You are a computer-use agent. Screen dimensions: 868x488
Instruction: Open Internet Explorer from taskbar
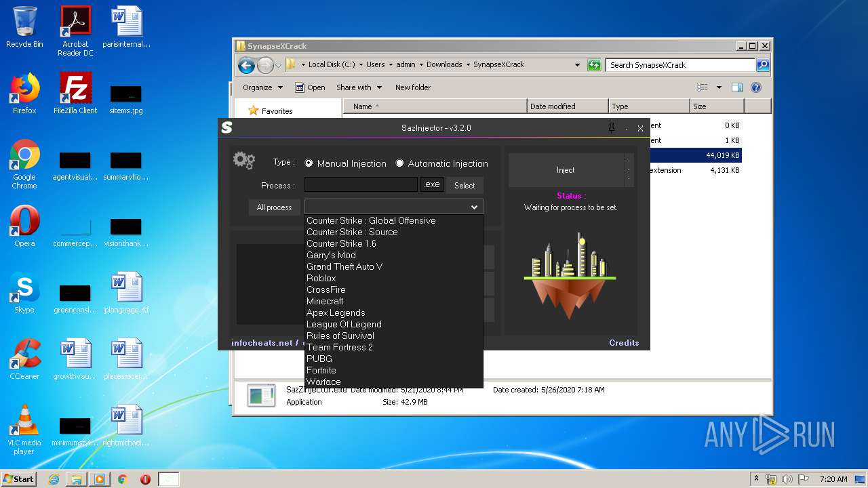(x=54, y=479)
